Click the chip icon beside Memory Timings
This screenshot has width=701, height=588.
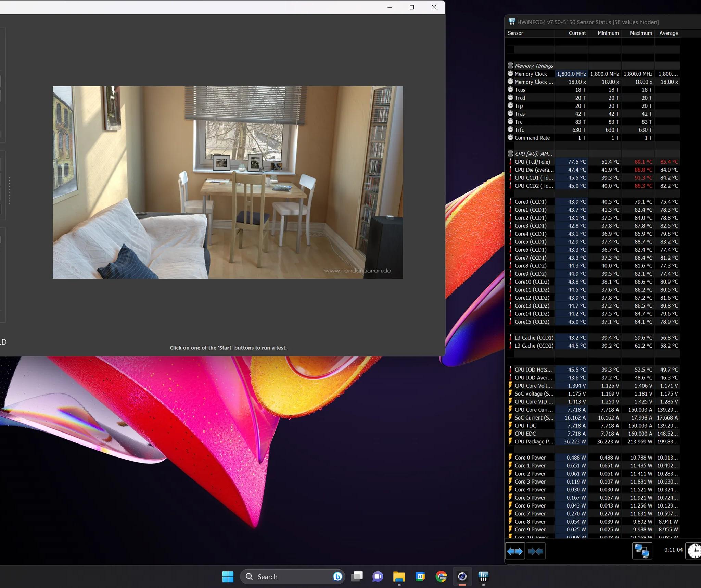point(510,65)
